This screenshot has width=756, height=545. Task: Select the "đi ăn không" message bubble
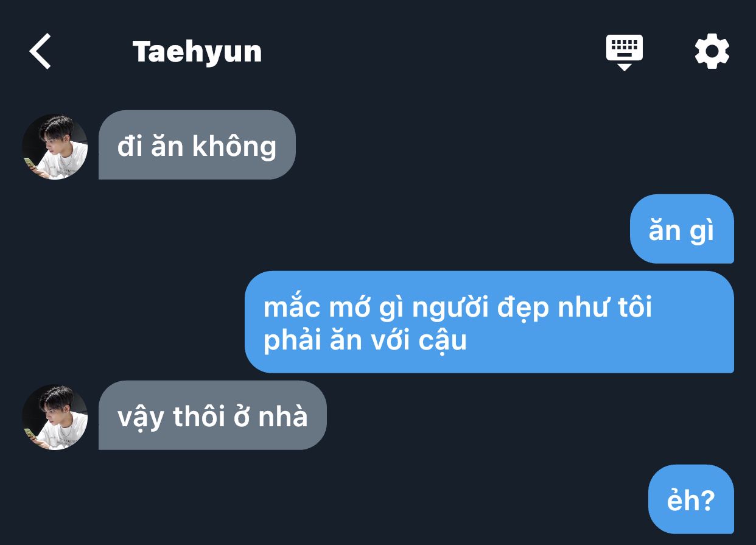197,145
